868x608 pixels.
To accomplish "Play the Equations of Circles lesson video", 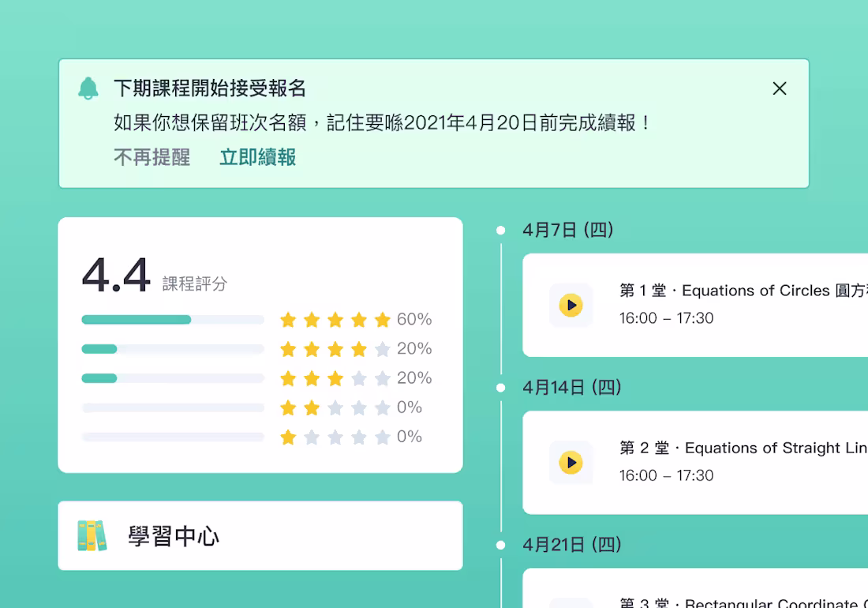I will (x=571, y=306).
